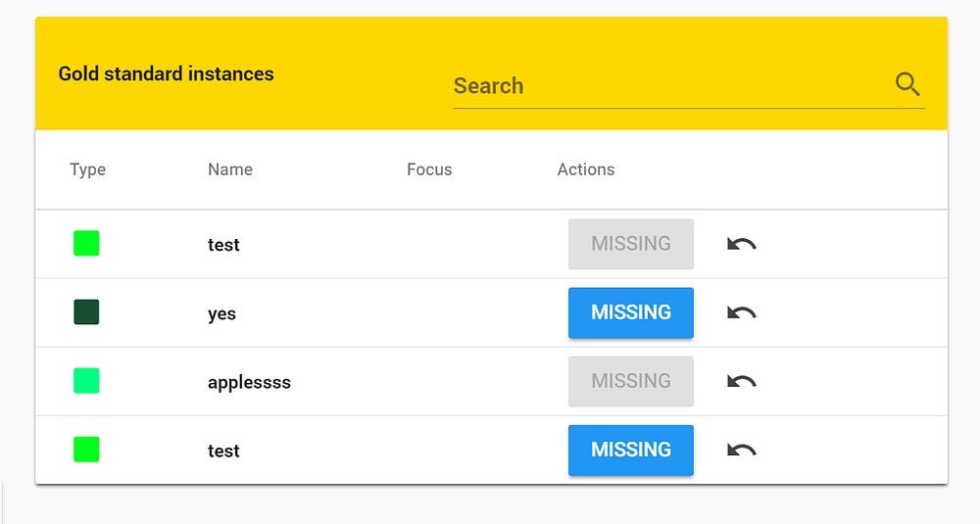Revert the applessss instance with its undo arrow

pos(742,381)
